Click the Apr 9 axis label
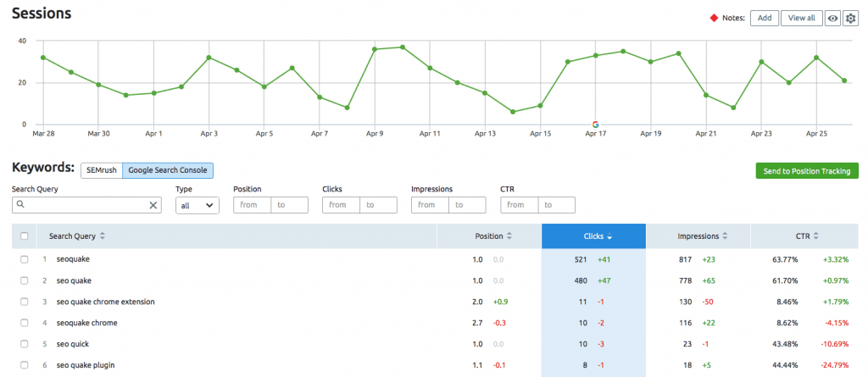This screenshot has height=377, width=868. [x=375, y=133]
